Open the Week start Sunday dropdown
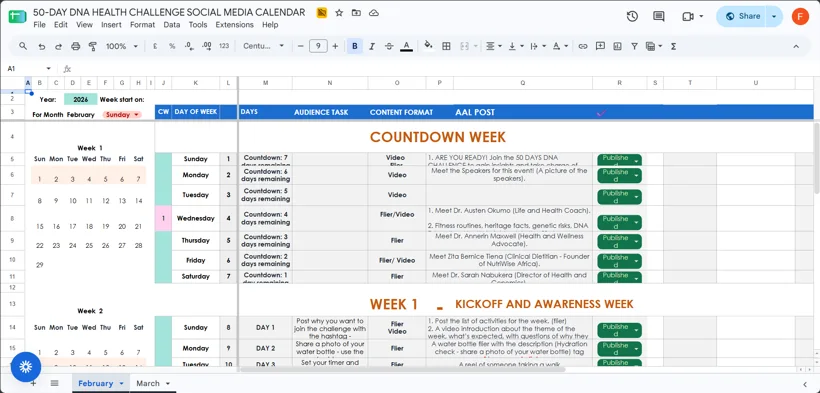The width and height of the screenshot is (820, 393). pyautogui.click(x=122, y=115)
